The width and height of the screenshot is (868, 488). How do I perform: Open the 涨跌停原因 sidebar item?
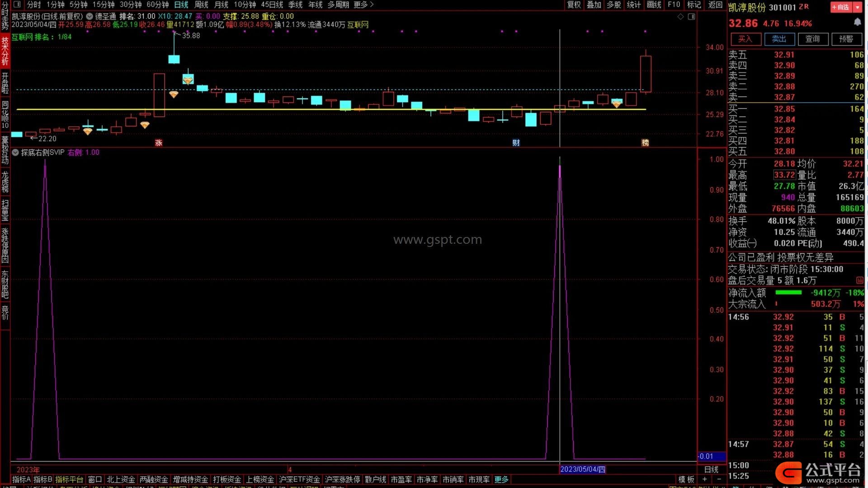point(5,246)
